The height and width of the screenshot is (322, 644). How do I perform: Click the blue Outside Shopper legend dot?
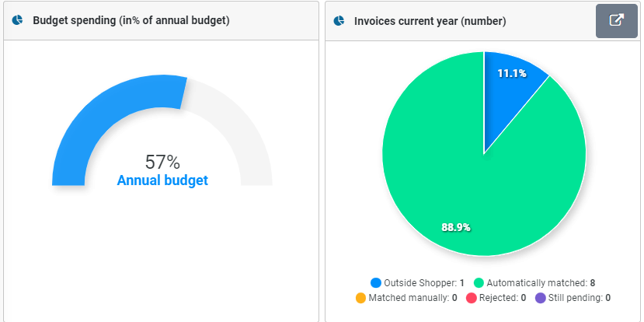(x=376, y=283)
